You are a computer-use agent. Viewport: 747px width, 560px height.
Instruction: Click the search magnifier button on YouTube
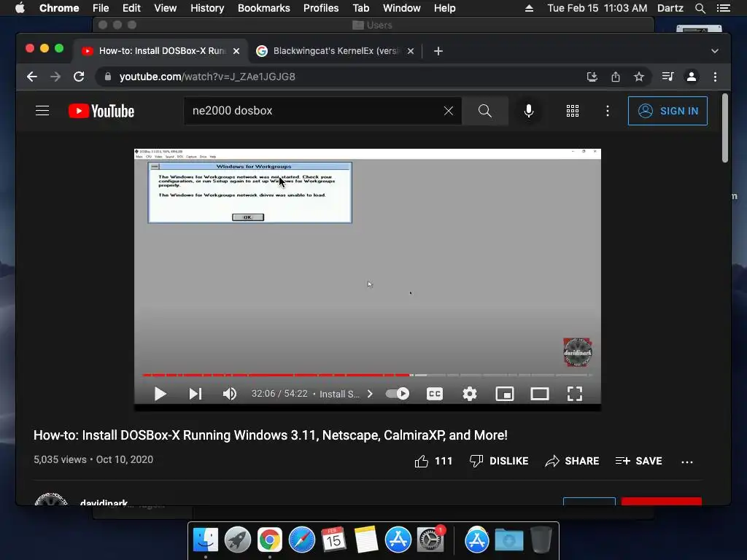coord(484,111)
